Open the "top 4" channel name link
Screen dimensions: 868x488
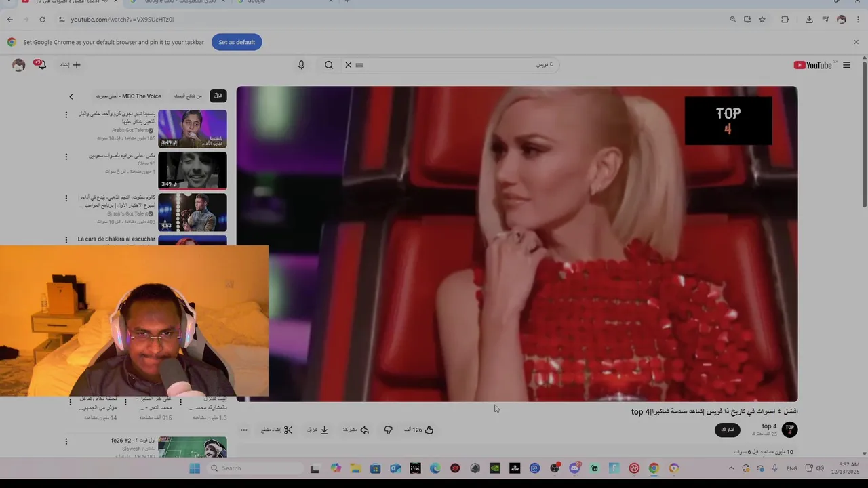[769, 426]
